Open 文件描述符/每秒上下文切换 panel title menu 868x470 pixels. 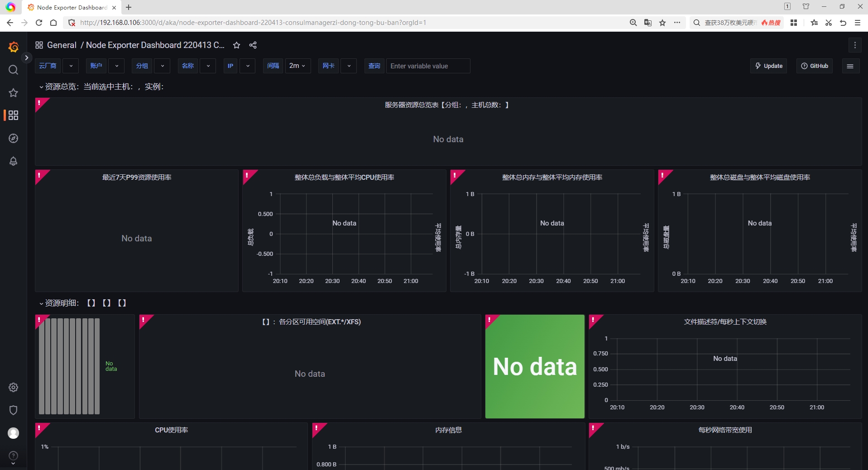(725, 321)
